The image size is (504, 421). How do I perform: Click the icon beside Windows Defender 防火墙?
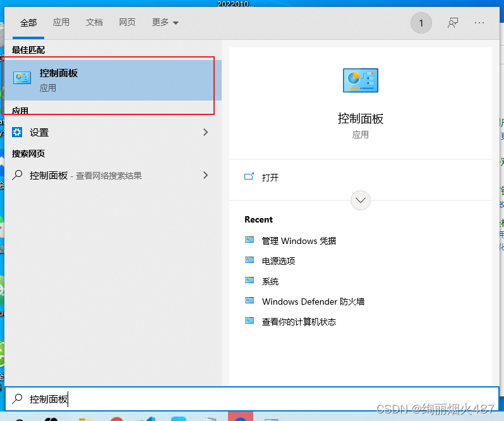249,300
